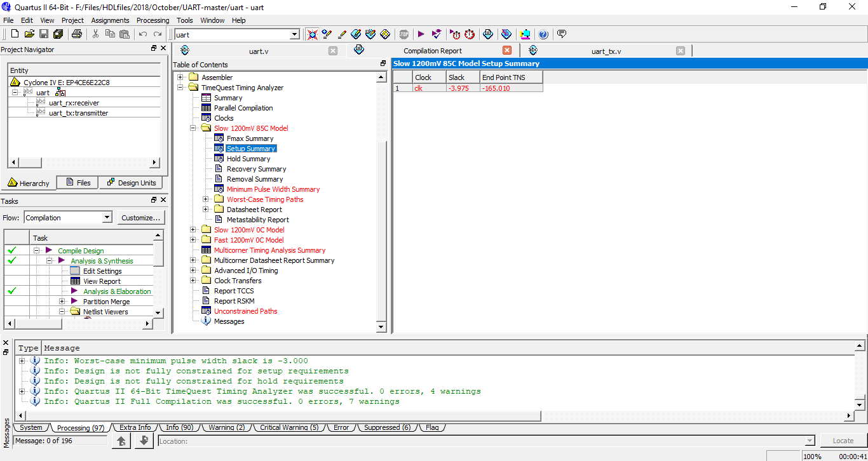Select uart_rx:receiver in hierarchy
Viewport: 868px width, 461px height.
74,103
